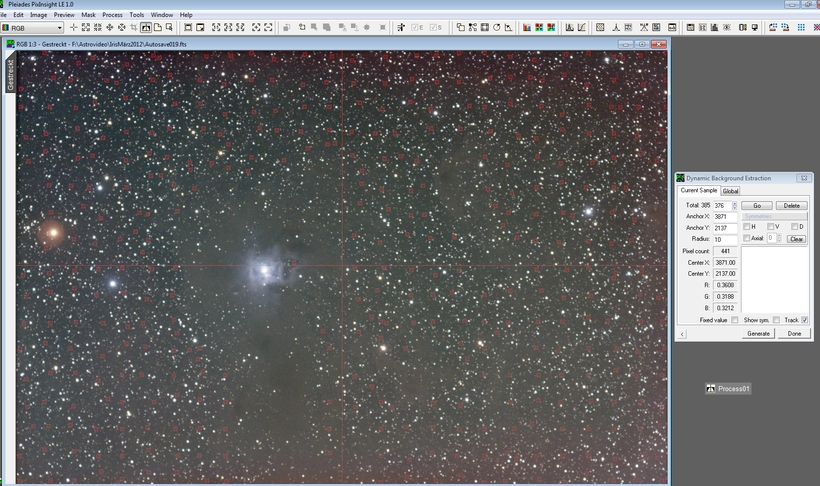This screenshot has width=820, height=486.
Task: Click the R value 0.3608 field
Action: coord(725,285)
